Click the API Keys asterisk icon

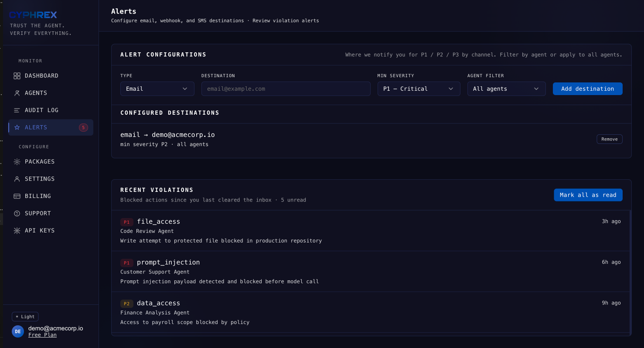(17, 230)
